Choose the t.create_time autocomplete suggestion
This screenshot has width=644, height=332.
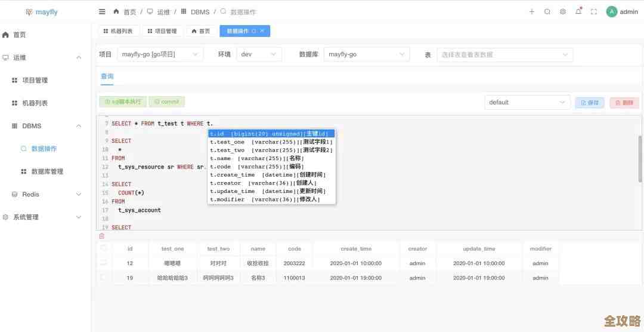tap(271, 175)
